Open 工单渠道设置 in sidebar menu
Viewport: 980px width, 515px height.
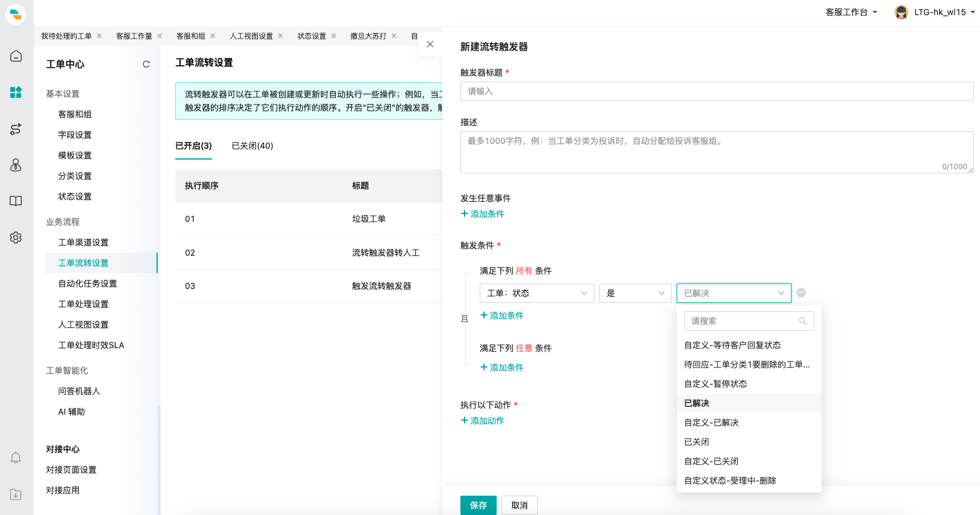click(83, 242)
